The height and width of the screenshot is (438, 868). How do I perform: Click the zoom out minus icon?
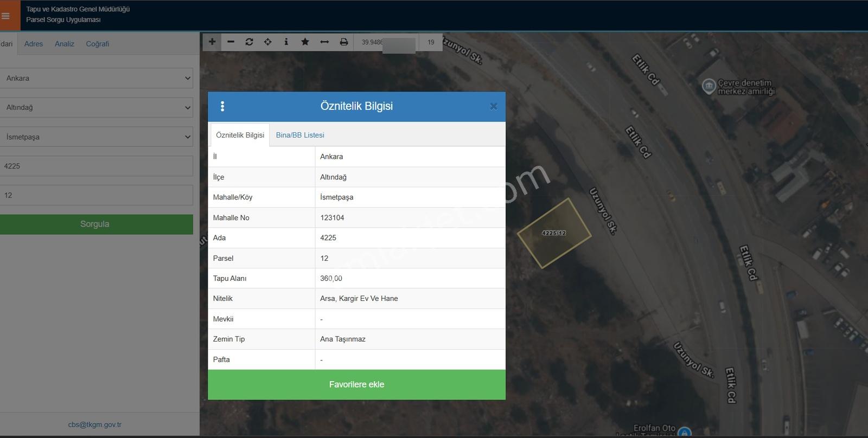coord(231,42)
